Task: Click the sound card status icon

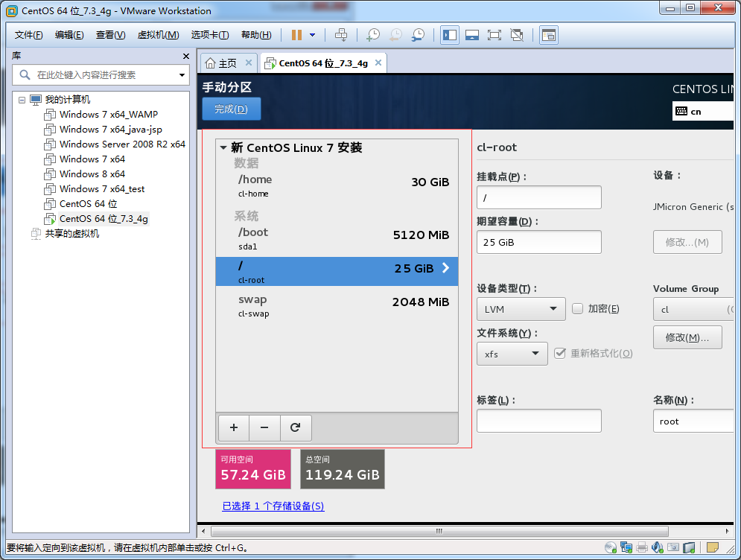Action: [x=658, y=547]
